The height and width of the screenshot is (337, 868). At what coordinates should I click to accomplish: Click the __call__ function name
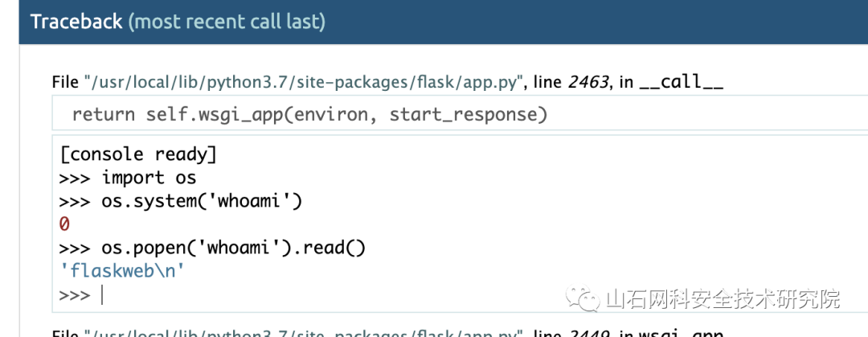coord(681,83)
